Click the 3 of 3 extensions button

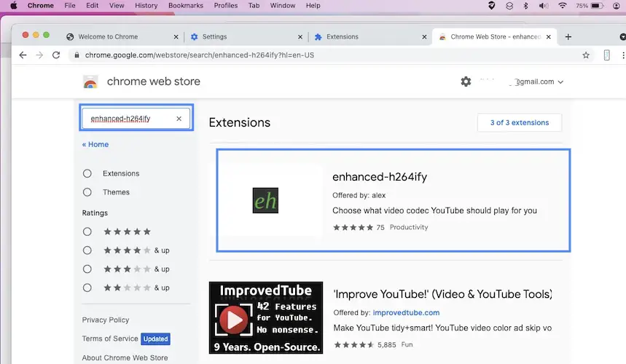pyautogui.click(x=520, y=122)
